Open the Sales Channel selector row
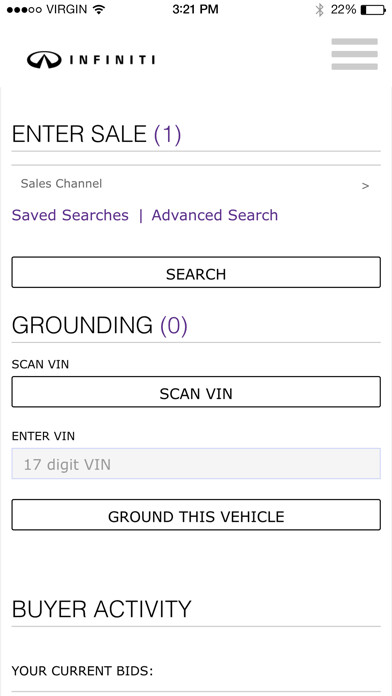This screenshot has height=696, width=392. [196, 184]
